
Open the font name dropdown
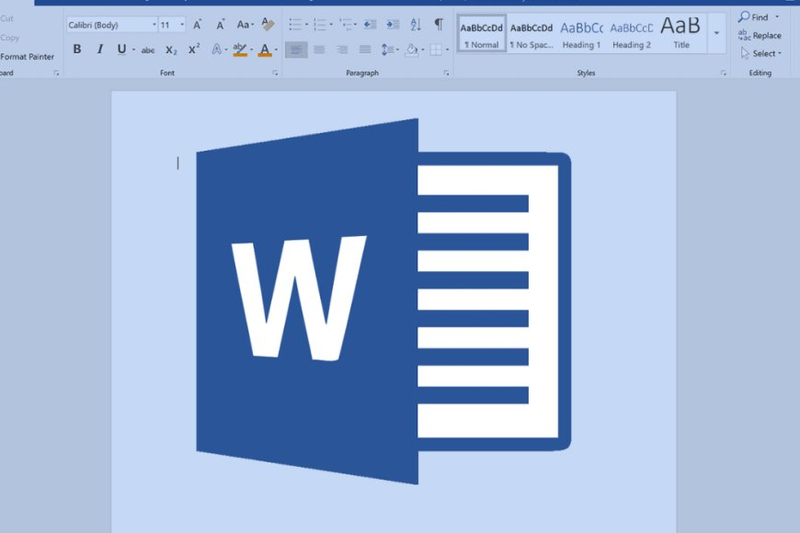(154, 24)
